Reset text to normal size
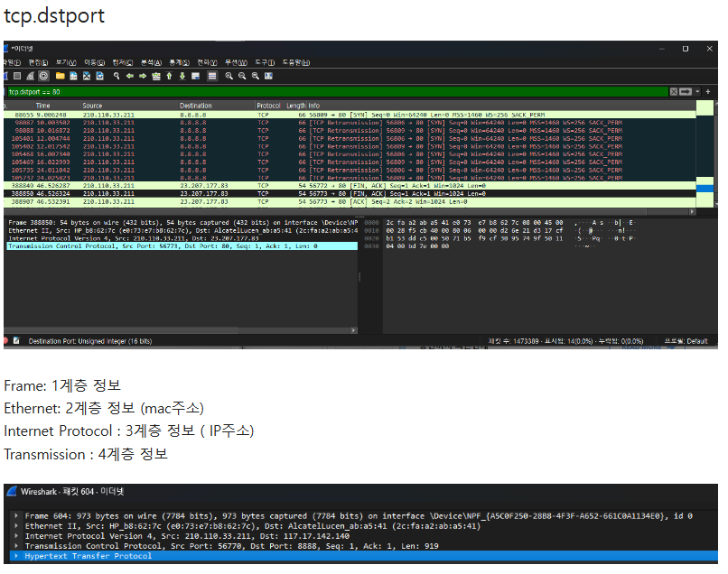 point(256,76)
